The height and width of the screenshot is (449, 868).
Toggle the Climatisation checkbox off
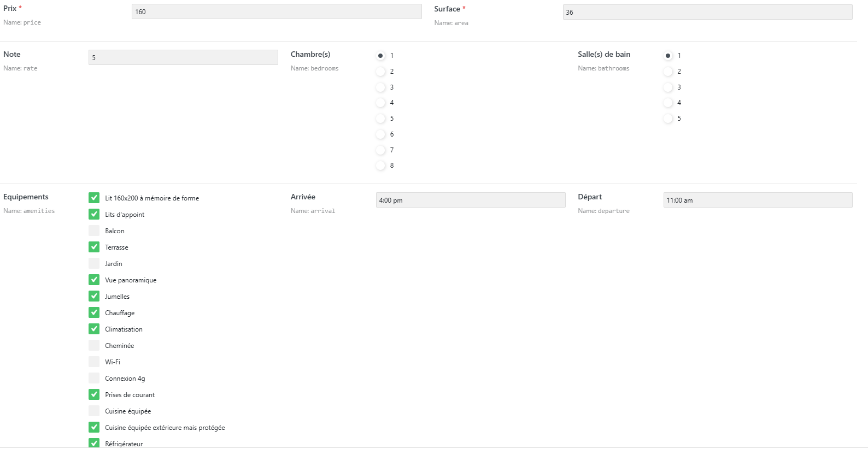coord(94,329)
